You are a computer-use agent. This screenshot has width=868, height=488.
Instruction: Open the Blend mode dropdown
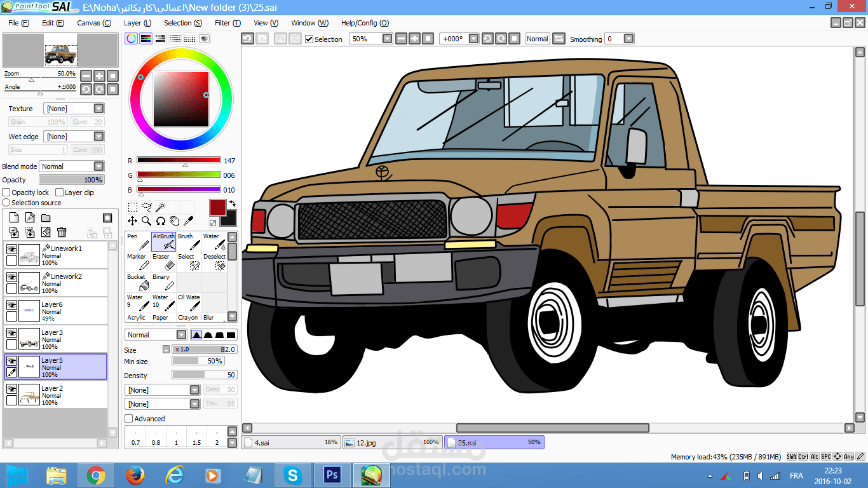[98, 166]
